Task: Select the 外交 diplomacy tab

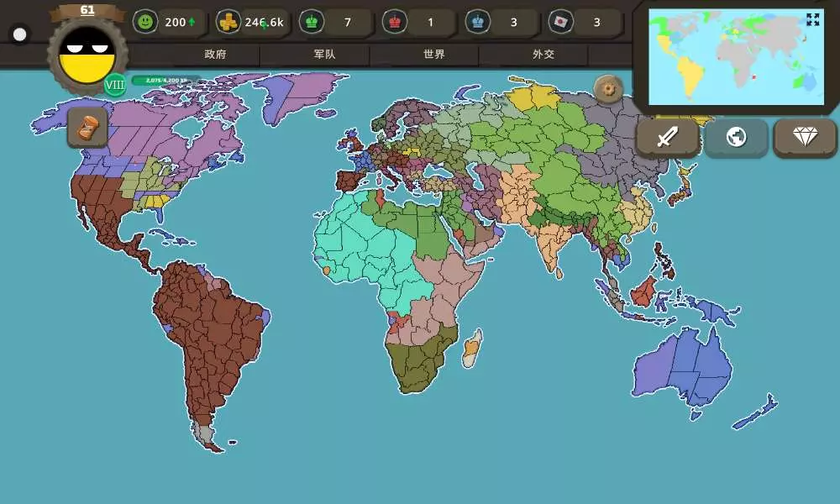Action: [543, 55]
